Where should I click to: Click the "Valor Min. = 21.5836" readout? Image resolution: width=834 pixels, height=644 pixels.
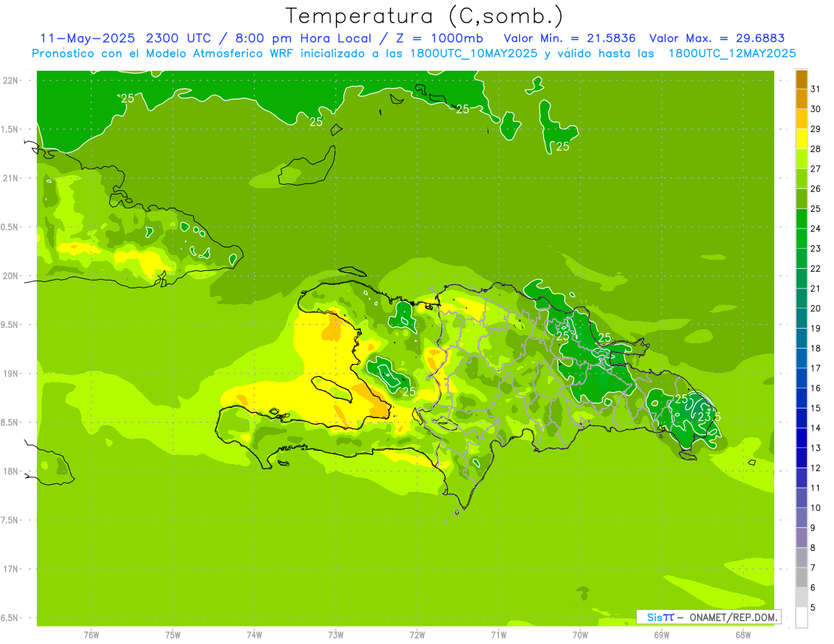click(x=569, y=38)
